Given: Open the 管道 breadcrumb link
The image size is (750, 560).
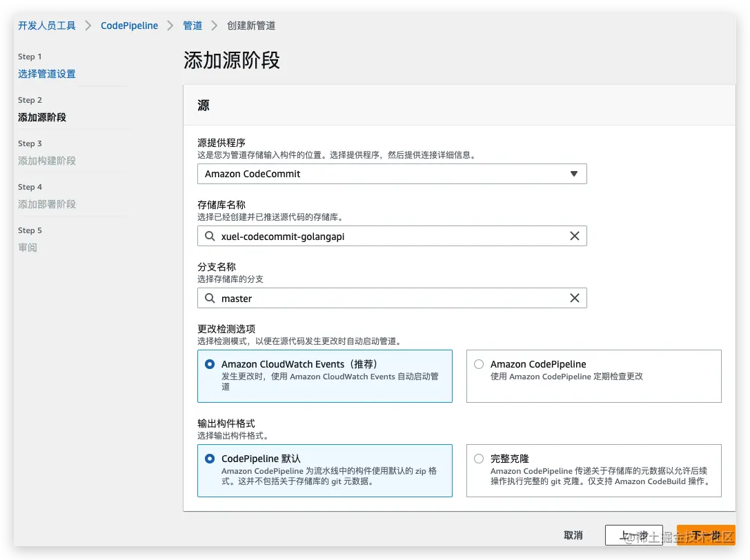Looking at the screenshot, I should pos(193,26).
